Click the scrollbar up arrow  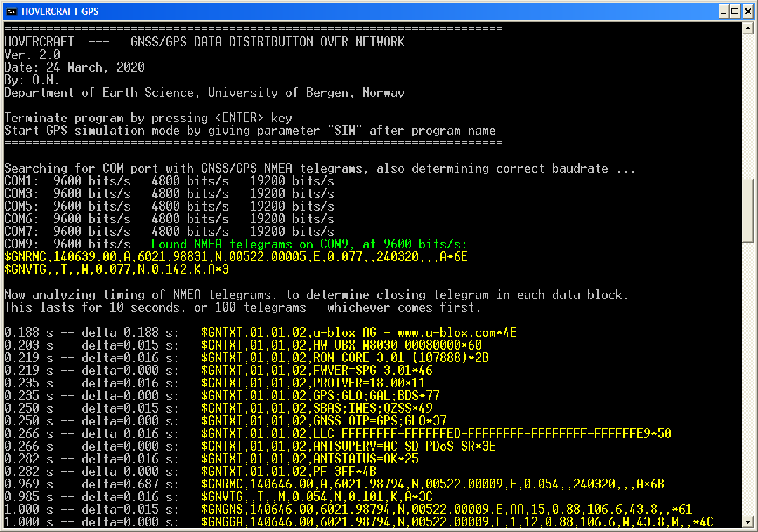pos(749,29)
